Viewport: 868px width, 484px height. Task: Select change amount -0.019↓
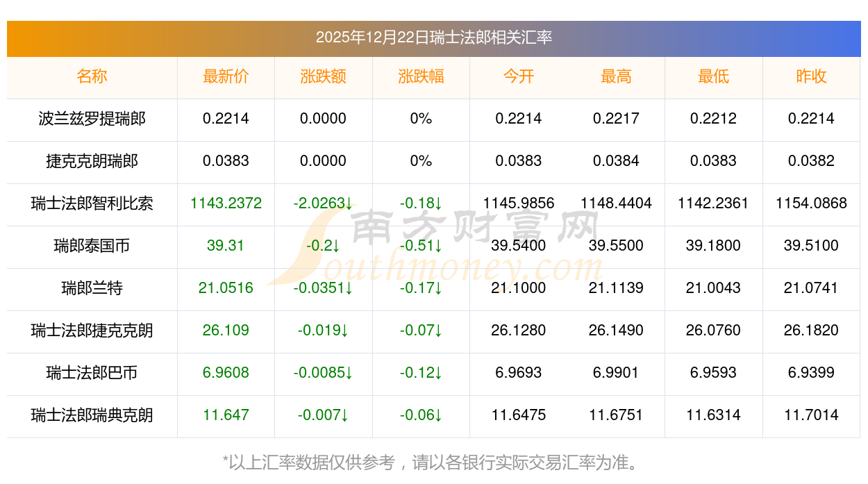[324, 331]
